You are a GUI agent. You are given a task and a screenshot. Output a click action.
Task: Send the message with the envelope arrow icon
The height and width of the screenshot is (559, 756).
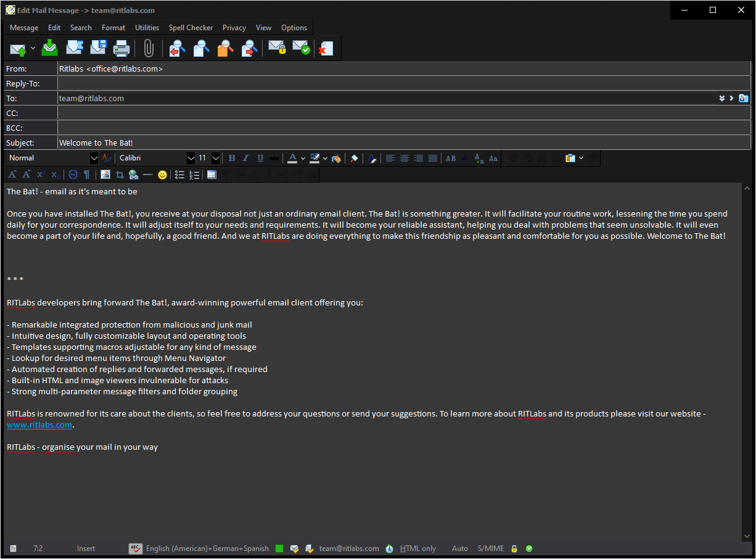pyautogui.click(x=18, y=48)
